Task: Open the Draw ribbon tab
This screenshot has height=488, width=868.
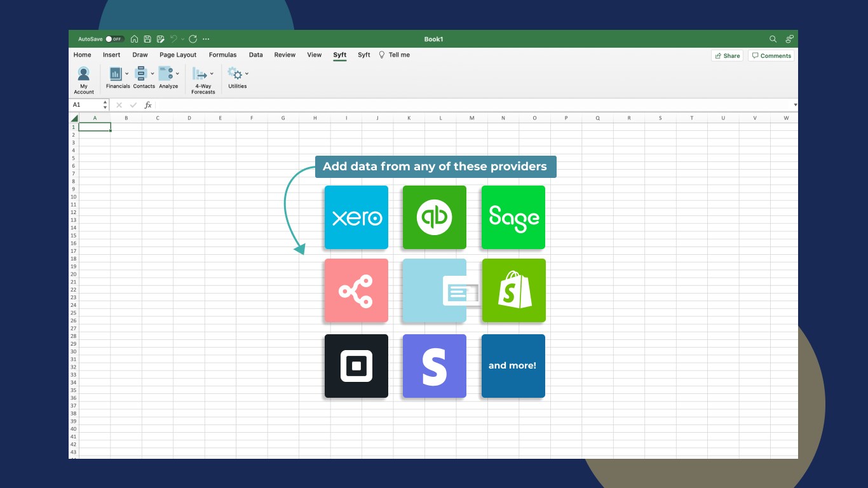Action: (x=140, y=55)
